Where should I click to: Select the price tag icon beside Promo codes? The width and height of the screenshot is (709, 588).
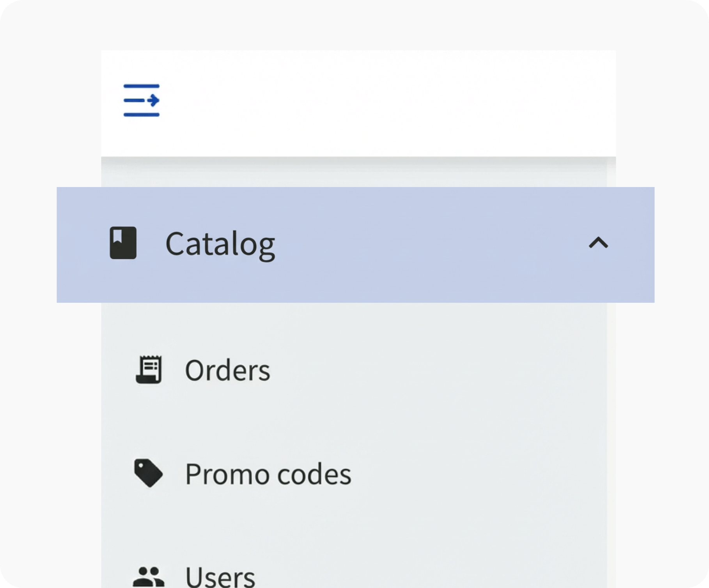pos(149,473)
